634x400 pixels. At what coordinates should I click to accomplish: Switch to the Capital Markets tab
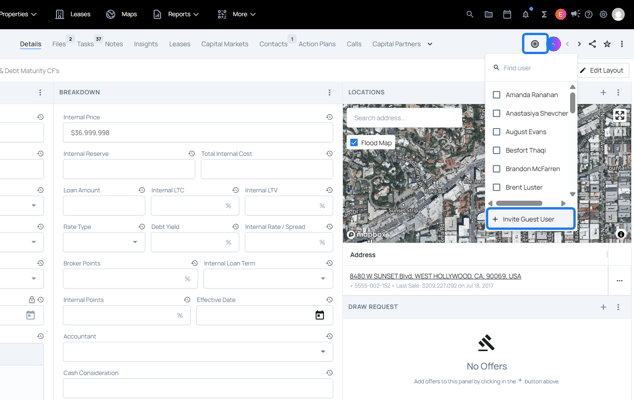point(224,44)
